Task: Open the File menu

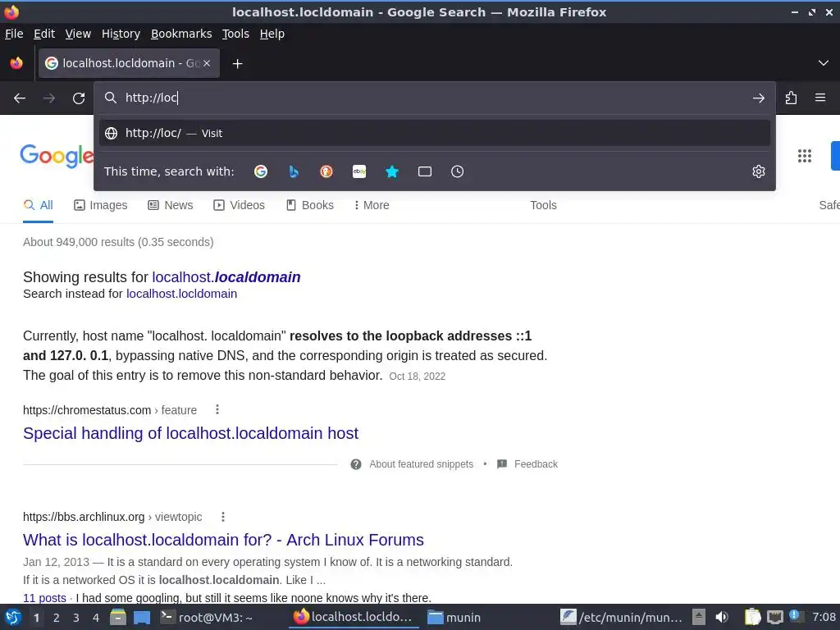Action: point(14,34)
